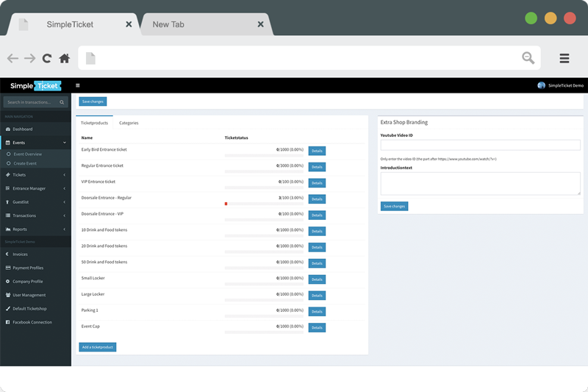Open Details for Early Bird Entrance ticket
This screenshot has width=588, height=392.
coord(317,151)
